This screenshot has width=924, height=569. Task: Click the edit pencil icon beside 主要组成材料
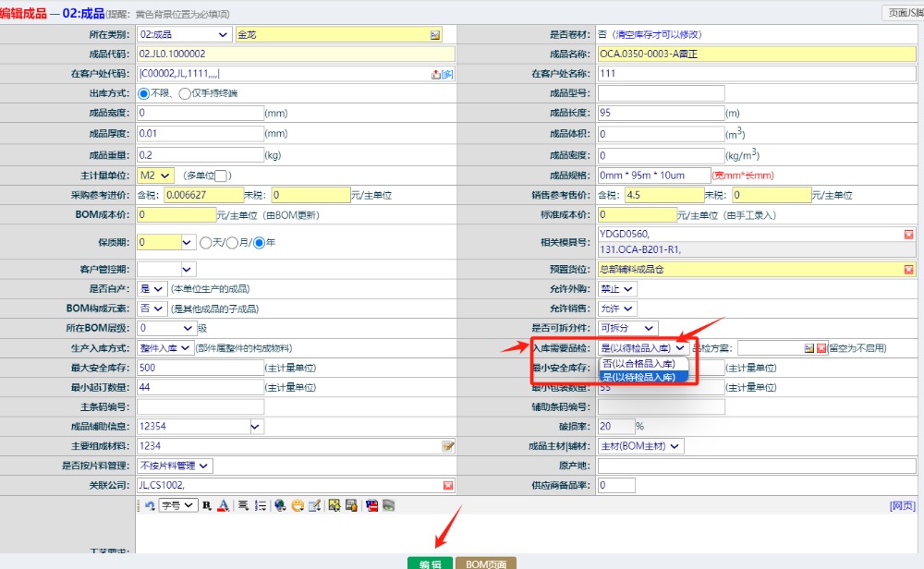click(x=448, y=446)
